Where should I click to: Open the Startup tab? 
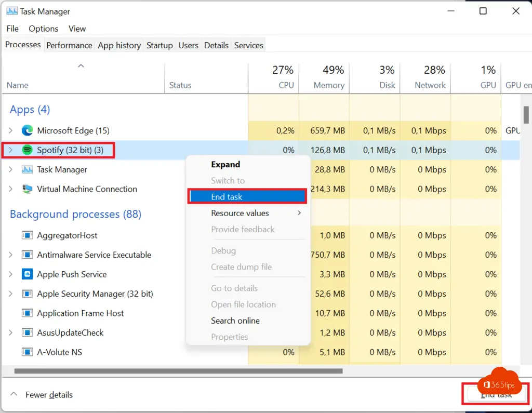(159, 45)
